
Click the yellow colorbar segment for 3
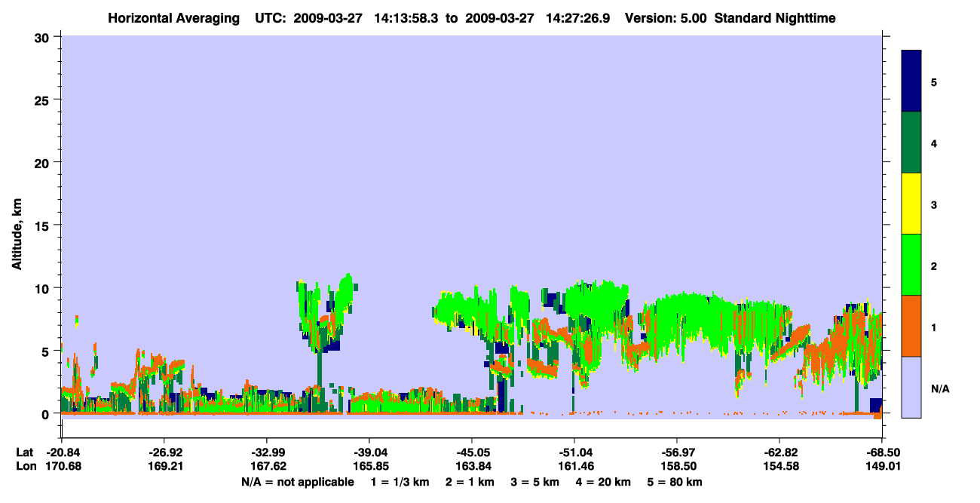911,204
